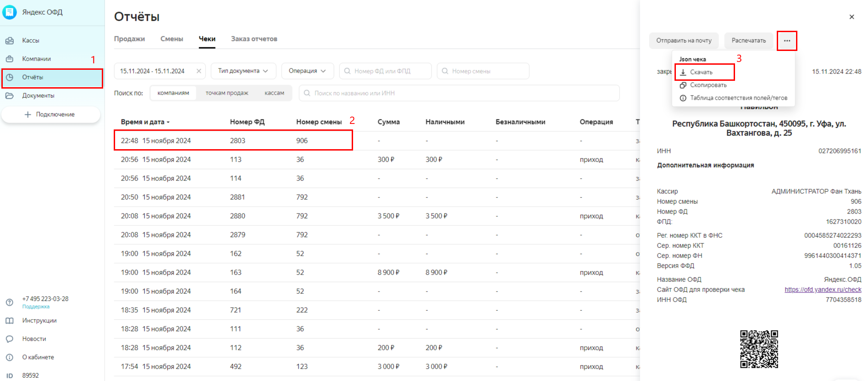Select search by кассам
868x381 pixels.
[274, 93]
